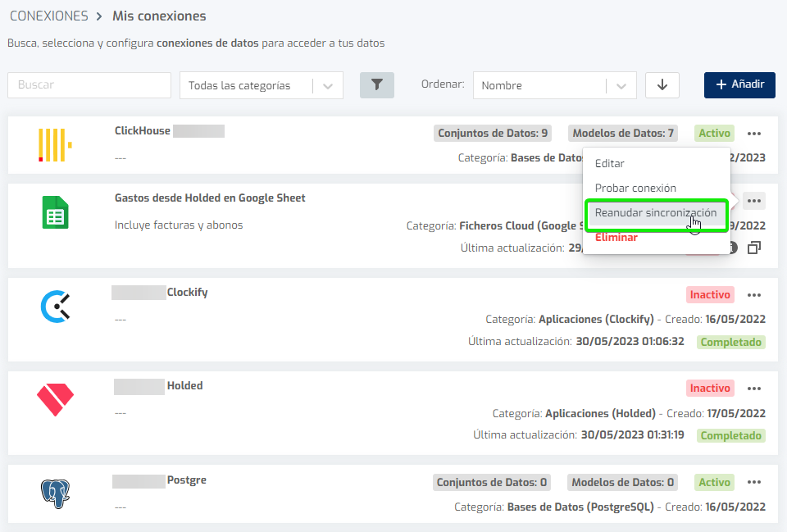Click Activo status on ClickHouse row
This screenshot has width=787, height=532.
[x=714, y=134]
